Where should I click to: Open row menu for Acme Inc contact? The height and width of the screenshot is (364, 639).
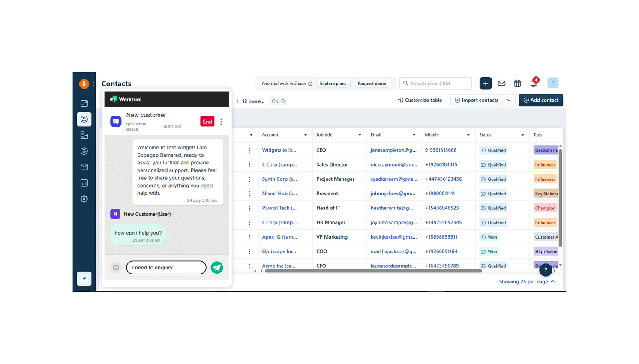pos(249,266)
